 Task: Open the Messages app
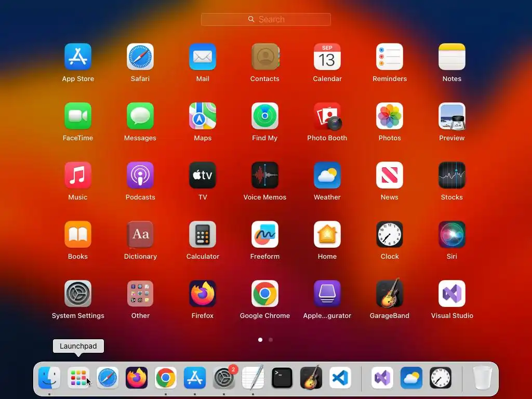(x=140, y=116)
